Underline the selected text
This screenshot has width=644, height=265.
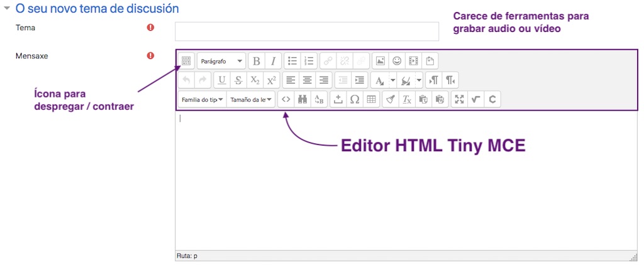[222, 80]
